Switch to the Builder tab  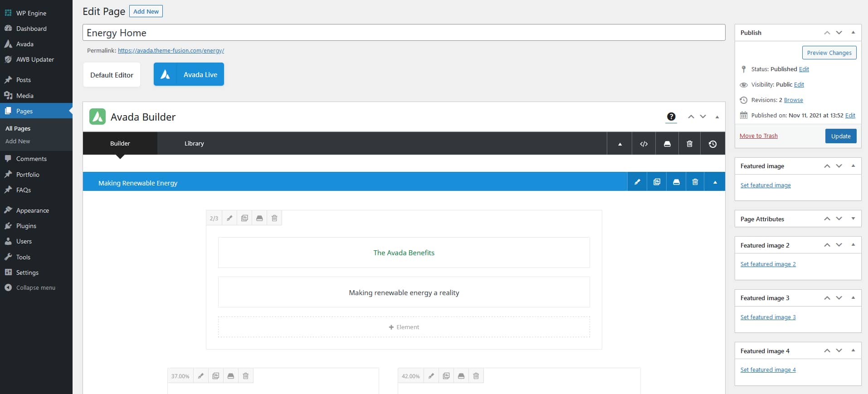[120, 143]
